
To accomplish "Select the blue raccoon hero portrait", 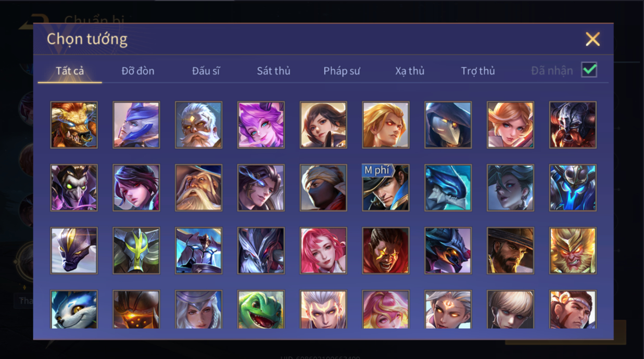I will (74, 310).
